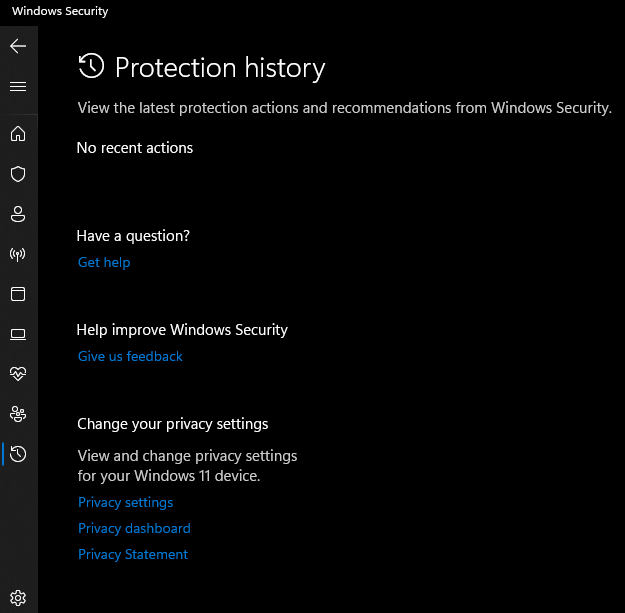Open Settings gear in sidebar

pyautogui.click(x=18, y=598)
